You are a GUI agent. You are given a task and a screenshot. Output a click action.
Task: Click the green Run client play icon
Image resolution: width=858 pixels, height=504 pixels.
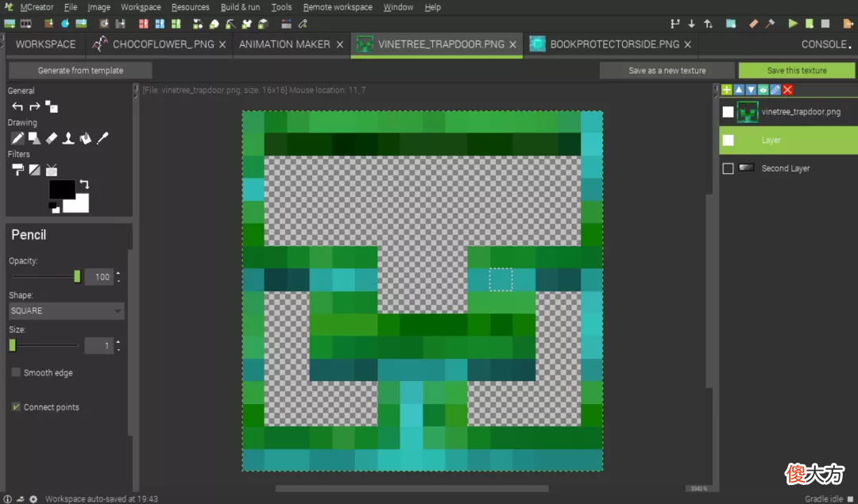[792, 24]
